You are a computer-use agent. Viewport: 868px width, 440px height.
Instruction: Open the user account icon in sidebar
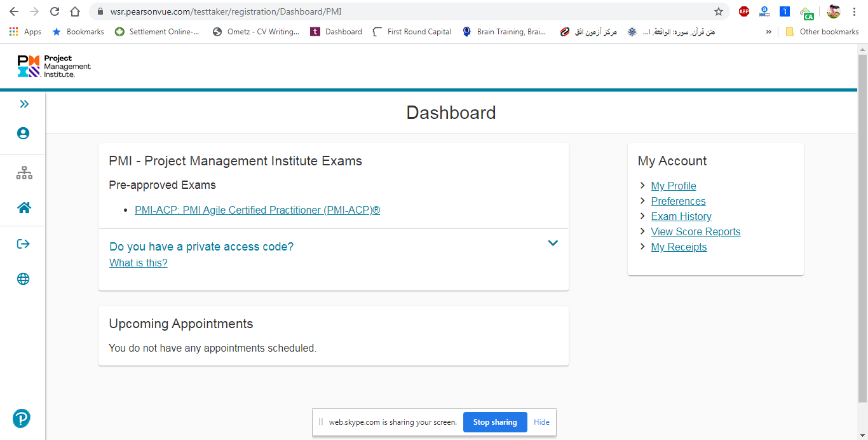coord(24,134)
